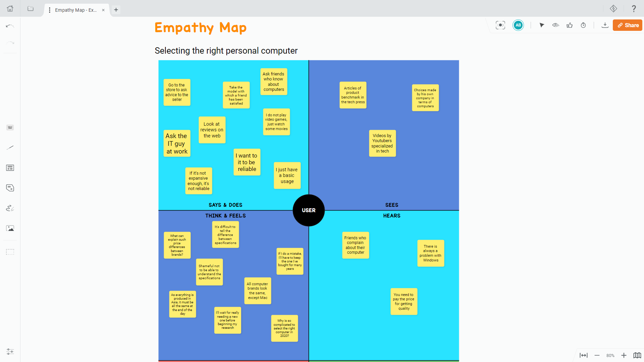Image resolution: width=644 pixels, height=362 pixels.
Task: Click the Add new tab button
Action: coord(116,10)
